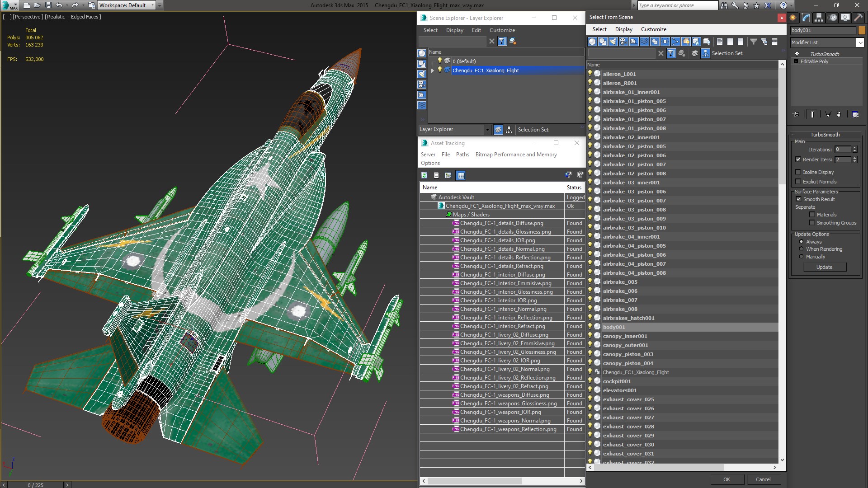Toggle Display Geometry filter in Select From Scene
The image size is (868, 488).
(x=592, y=42)
